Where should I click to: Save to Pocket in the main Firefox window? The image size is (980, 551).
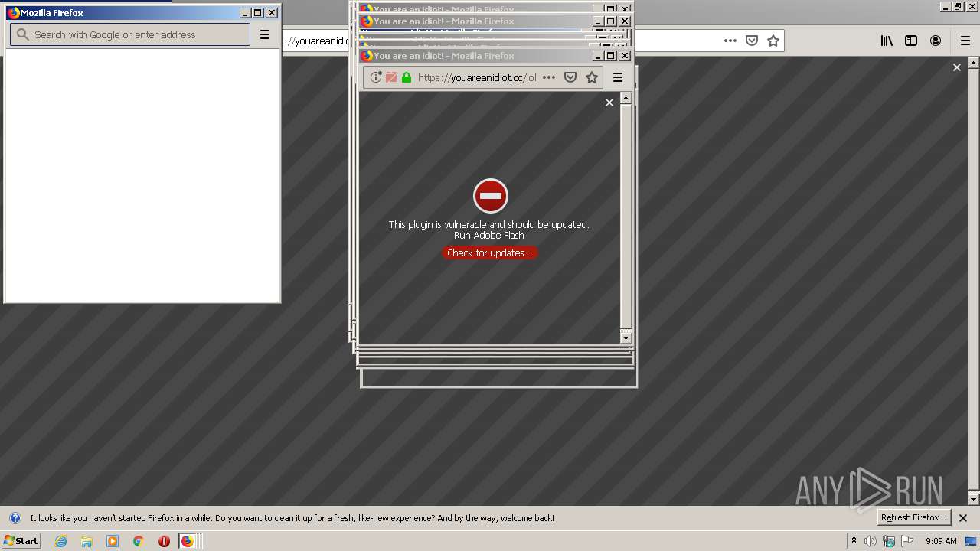pyautogui.click(x=752, y=41)
